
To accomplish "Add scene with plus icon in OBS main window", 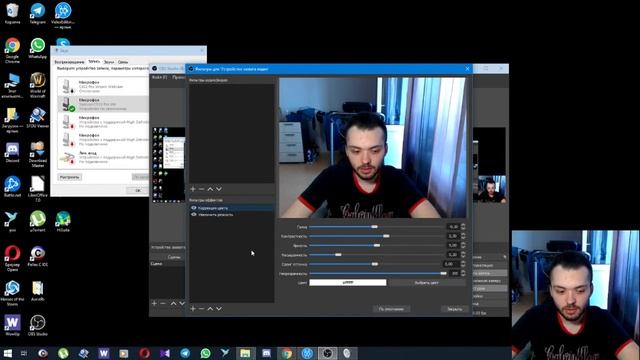I will point(154,303).
